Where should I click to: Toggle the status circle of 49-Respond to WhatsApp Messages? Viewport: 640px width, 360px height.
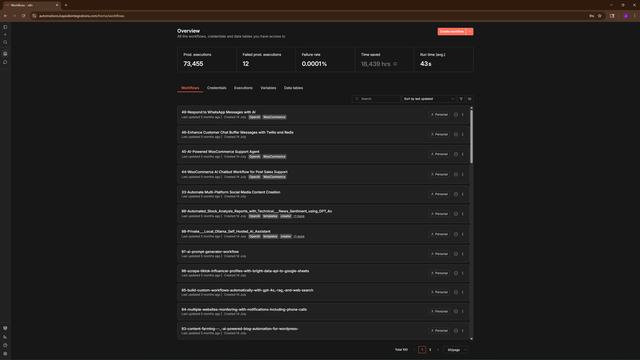(x=456, y=115)
